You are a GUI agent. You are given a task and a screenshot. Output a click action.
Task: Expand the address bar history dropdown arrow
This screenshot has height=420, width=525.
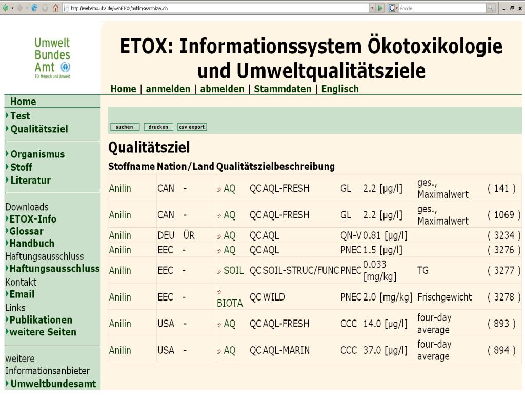coord(372,8)
